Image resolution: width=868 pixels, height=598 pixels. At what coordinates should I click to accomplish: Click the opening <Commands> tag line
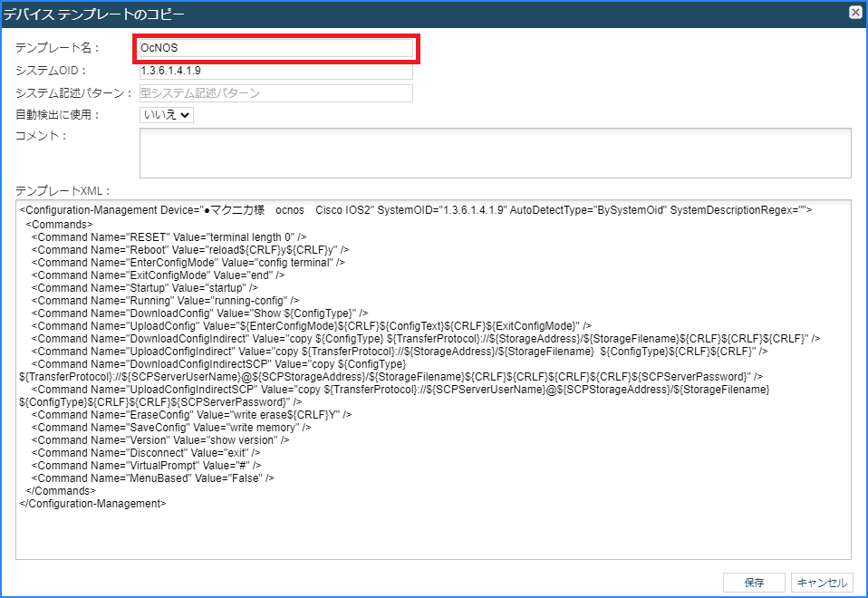coord(59,225)
